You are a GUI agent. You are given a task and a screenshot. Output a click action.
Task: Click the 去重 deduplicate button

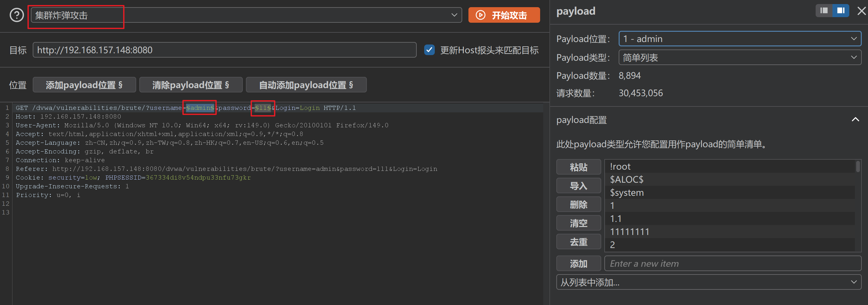click(578, 242)
